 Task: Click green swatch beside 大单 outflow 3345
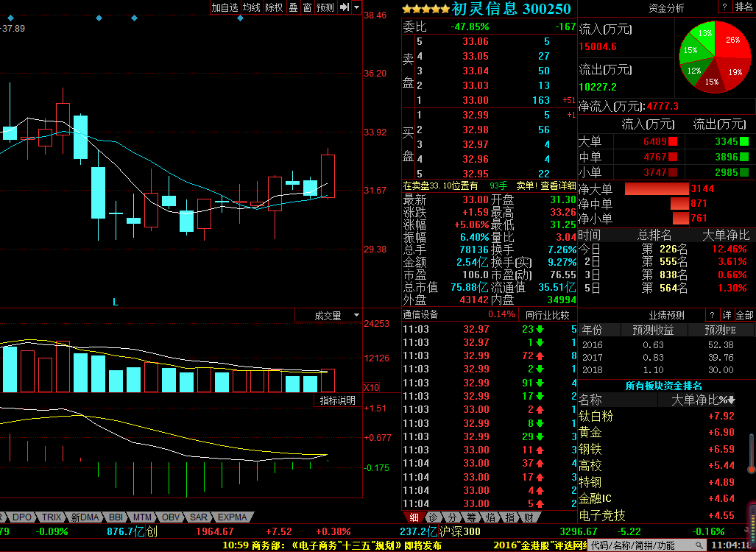tap(744, 142)
